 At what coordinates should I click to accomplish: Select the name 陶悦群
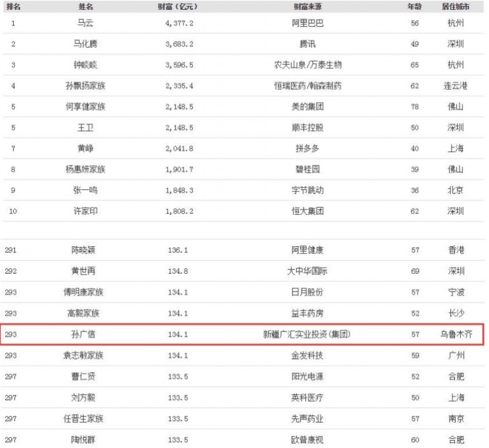[83, 439]
